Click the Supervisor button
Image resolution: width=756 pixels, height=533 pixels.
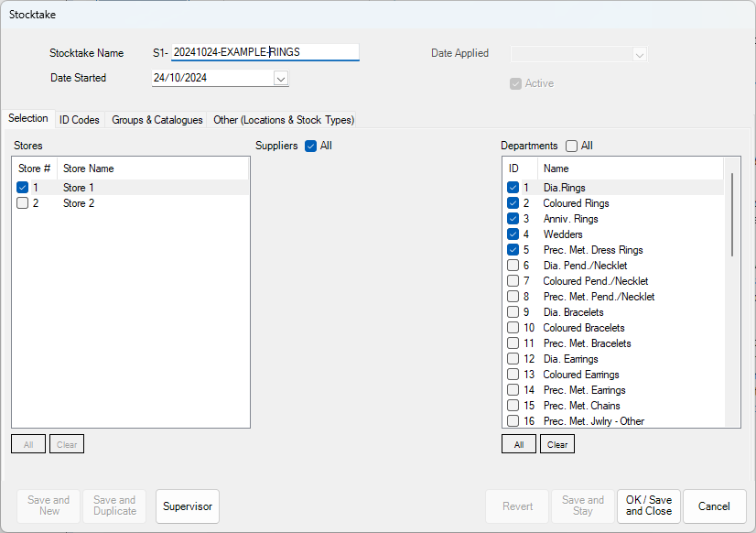[x=187, y=506]
